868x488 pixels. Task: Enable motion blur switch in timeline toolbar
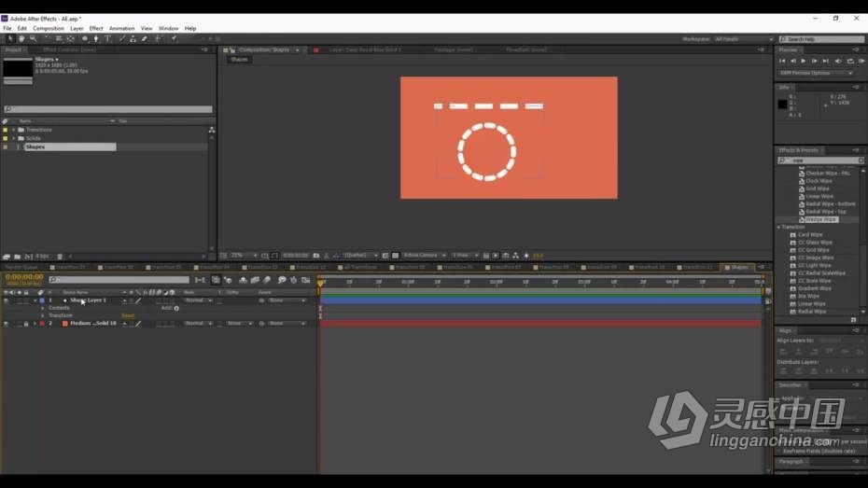(x=267, y=280)
